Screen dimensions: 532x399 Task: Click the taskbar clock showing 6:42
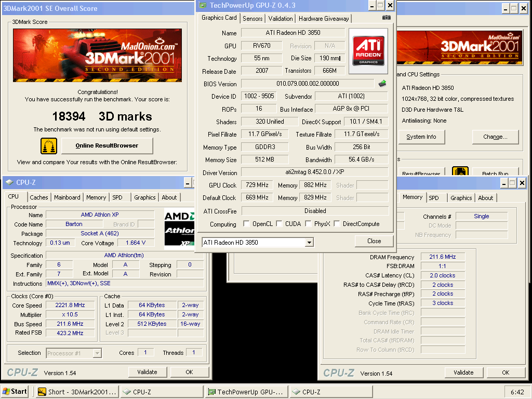pyautogui.click(x=517, y=392)
